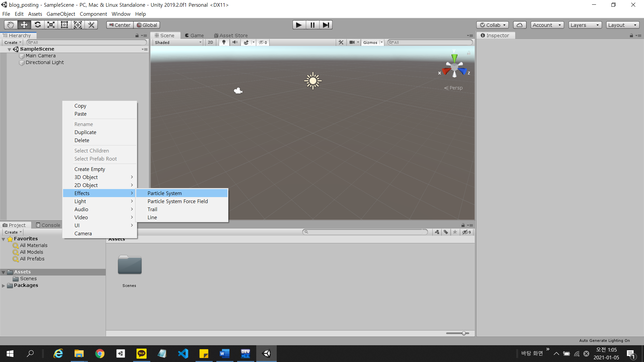Viewport: 644px width, 362px height.
Task: Open the Scenes folder thumbnail
Action: [x=129, y=265]
